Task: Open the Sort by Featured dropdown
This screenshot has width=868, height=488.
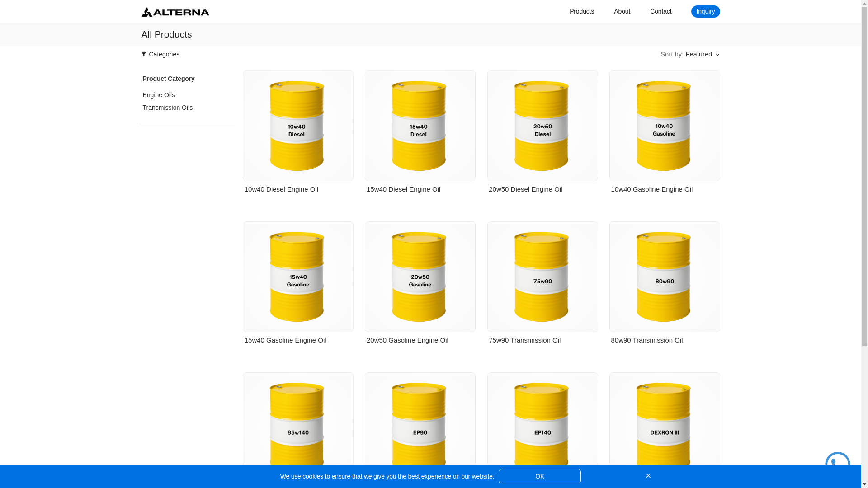Action: click(690, 54)
